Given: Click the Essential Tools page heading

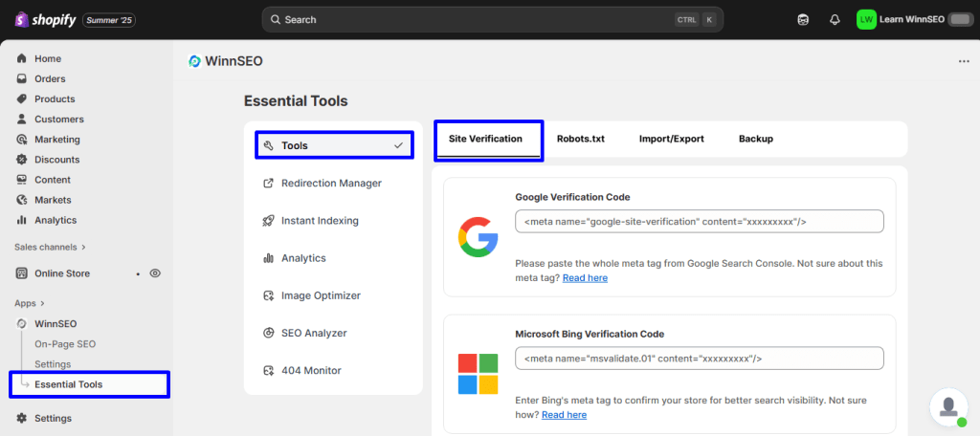Looking at the screenshot, I should pos(296,100).
